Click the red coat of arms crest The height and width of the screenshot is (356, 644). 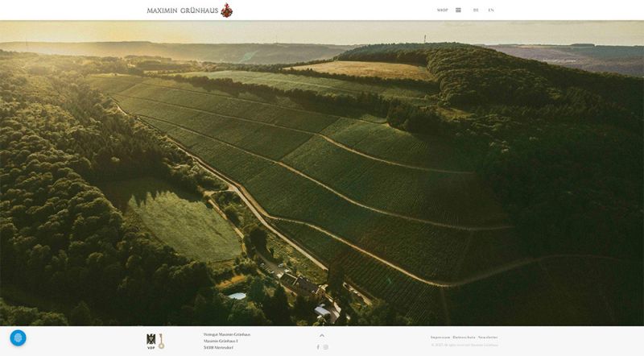[226, 10]
